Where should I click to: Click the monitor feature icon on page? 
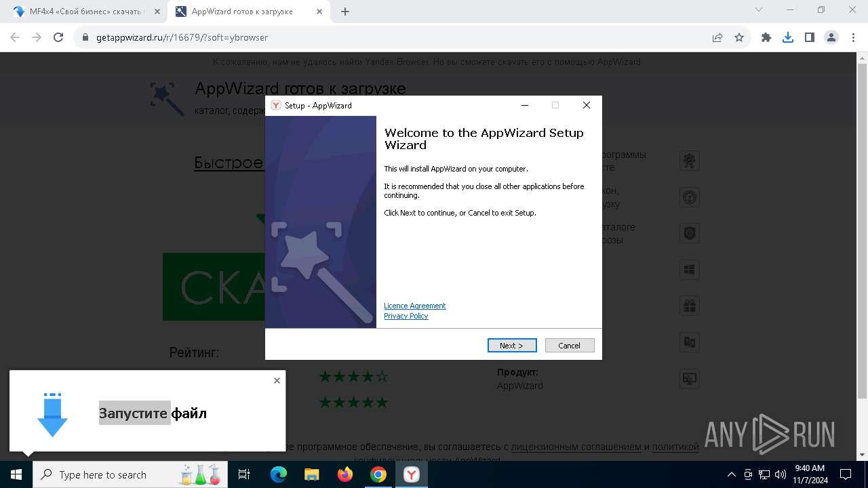pos(690,379)
